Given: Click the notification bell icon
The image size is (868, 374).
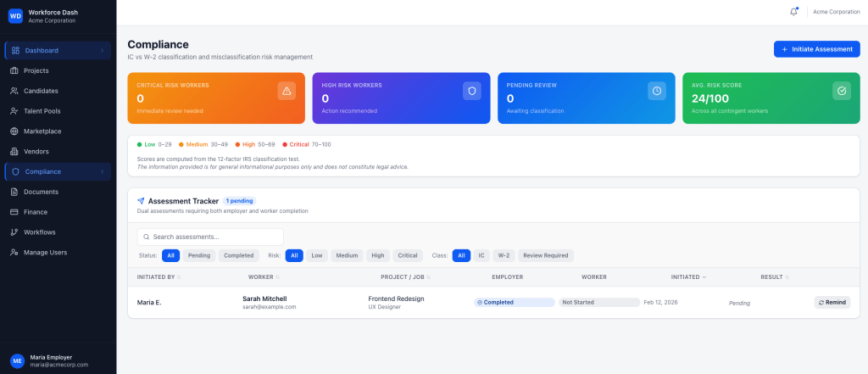Looking at the screenshot, I should click(793, 12).
